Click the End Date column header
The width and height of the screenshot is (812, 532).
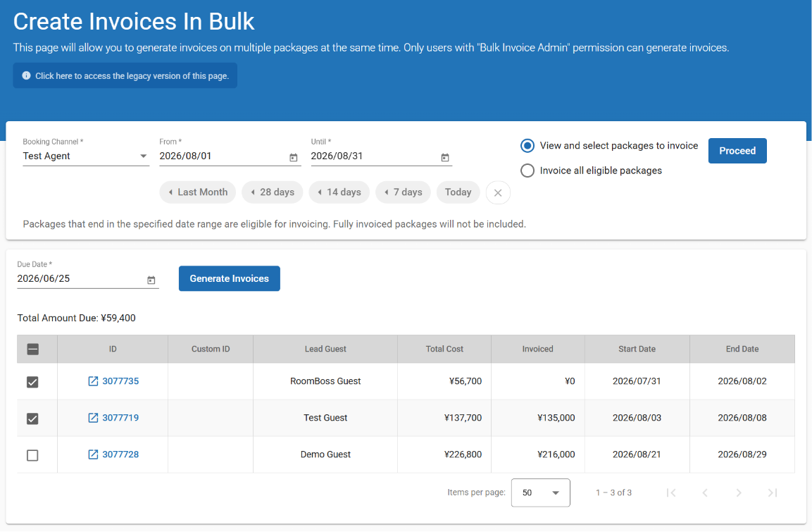click(742, 349)
